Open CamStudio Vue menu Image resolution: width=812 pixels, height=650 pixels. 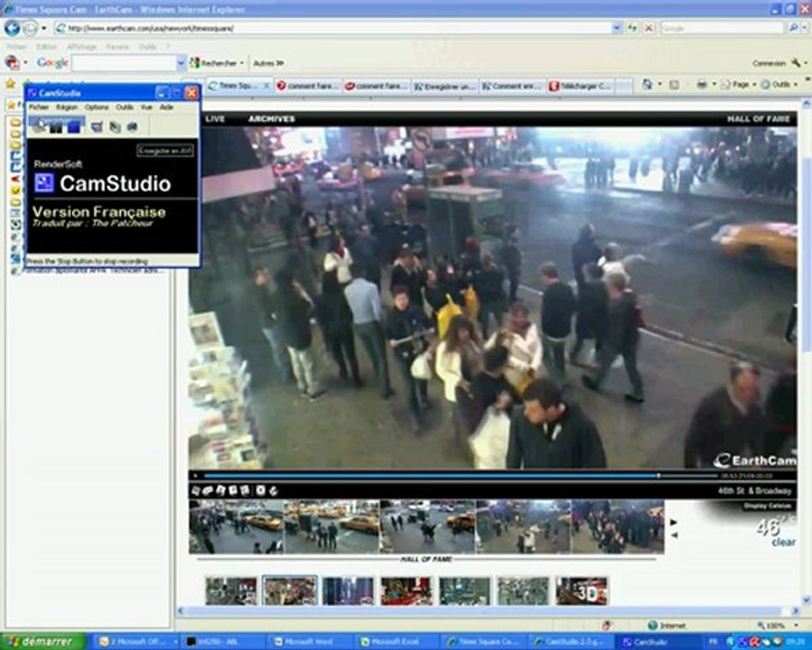coord(146,107)
